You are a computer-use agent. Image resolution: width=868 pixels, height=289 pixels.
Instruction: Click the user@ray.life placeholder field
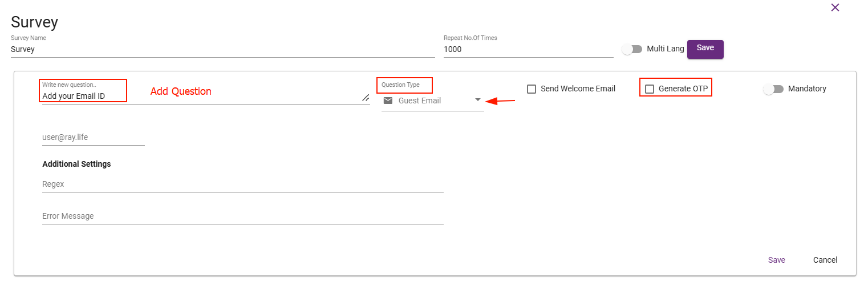point(94,138)
